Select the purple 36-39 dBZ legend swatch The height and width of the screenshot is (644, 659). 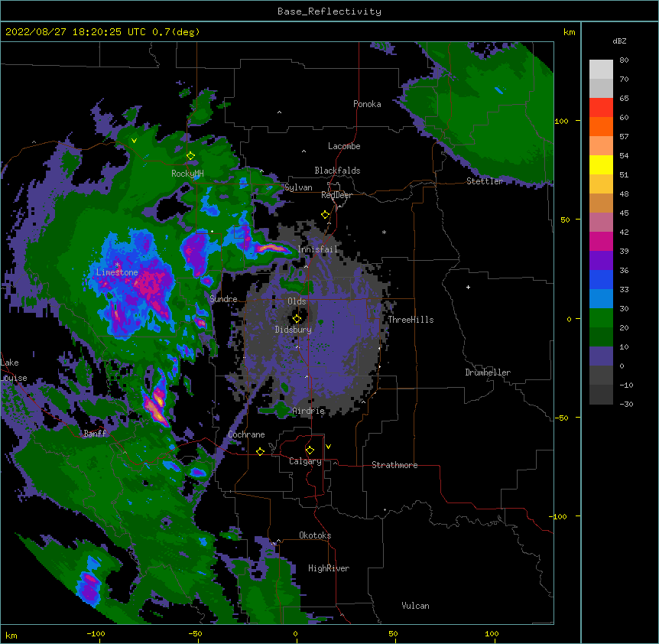pyautogui.click(x=601, y=261)
